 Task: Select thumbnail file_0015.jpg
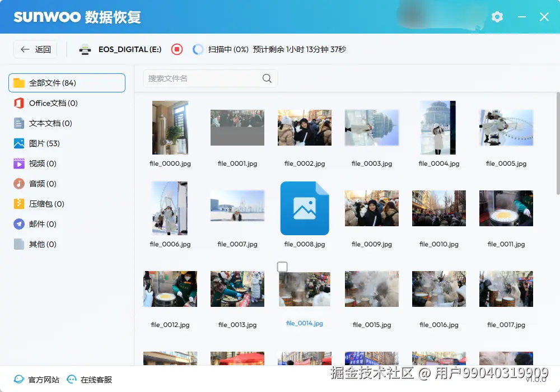point(372,289)
